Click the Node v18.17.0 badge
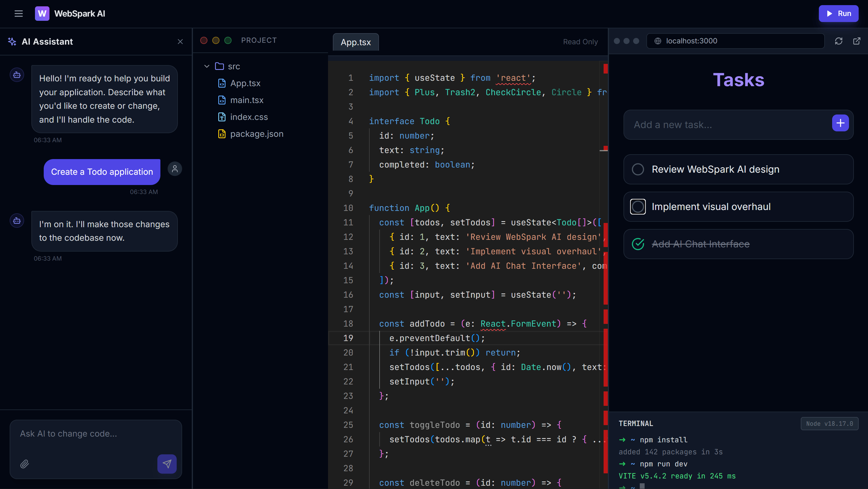Viewport: 868px width, 489px height. [x=829, y=424]
